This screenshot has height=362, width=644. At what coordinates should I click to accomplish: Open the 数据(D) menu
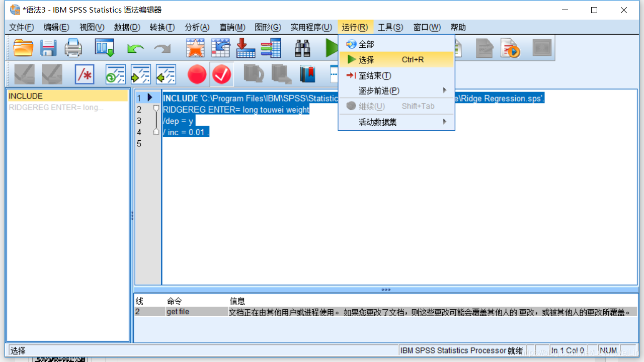(x=127, y=27)
